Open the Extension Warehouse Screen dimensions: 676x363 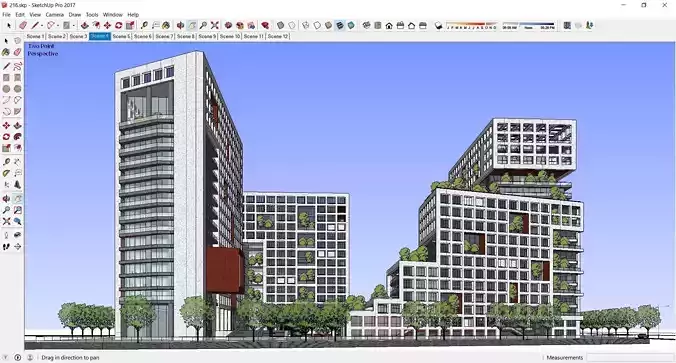(240, 25)
